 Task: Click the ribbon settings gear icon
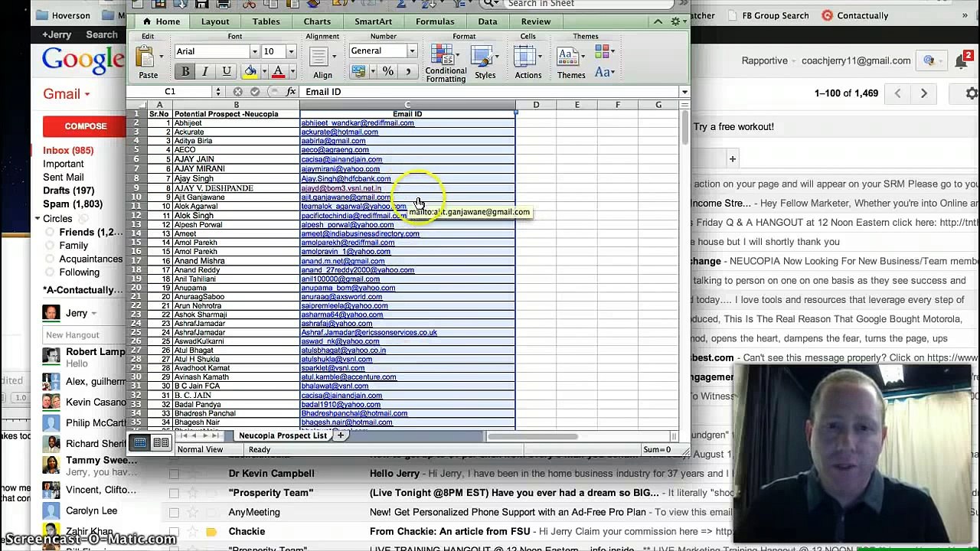(x=675, y=21)
